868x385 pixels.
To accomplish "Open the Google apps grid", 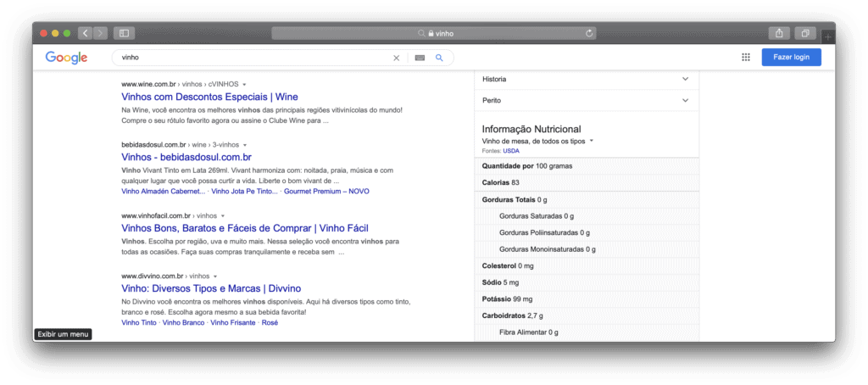I will pos(746,57).
